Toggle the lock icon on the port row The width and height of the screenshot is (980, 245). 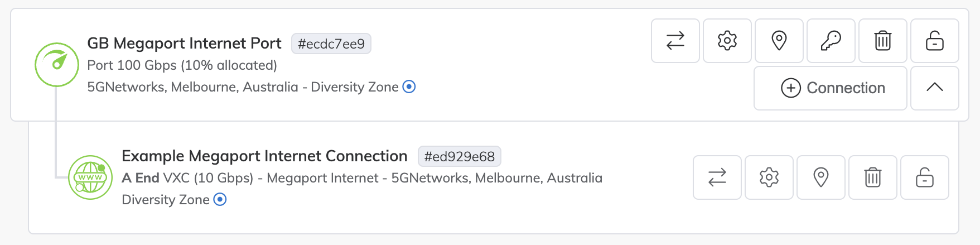(x=934, y=41)
